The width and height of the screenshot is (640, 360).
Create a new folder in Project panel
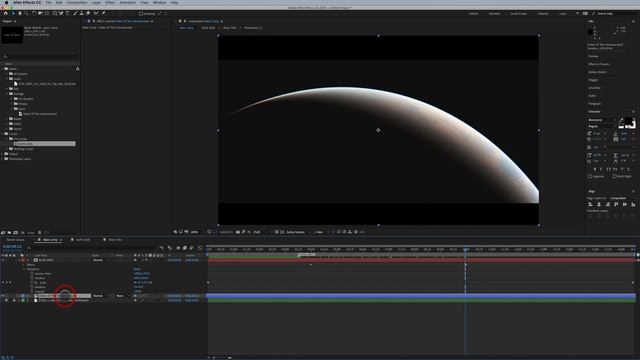9,232
